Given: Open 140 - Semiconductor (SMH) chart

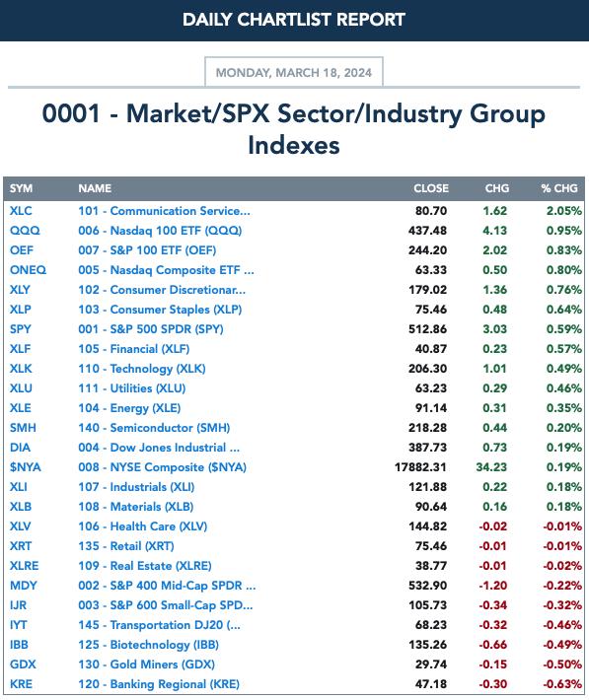Looking at the screenshot, I should (154, 428).
